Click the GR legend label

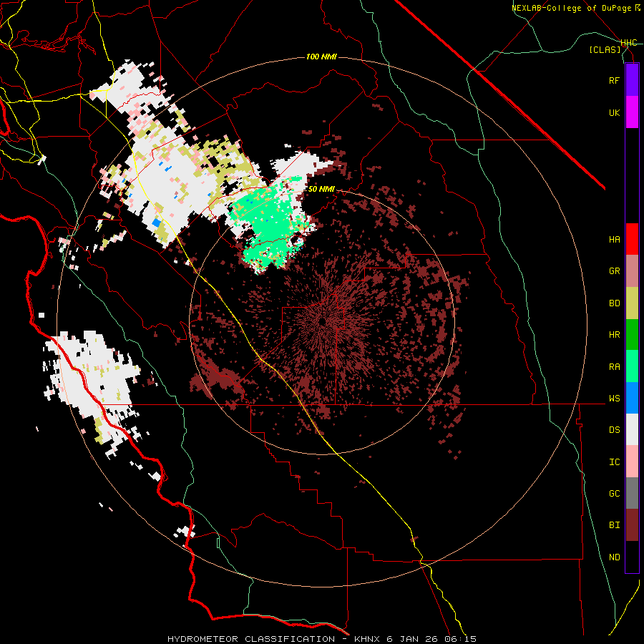[x=614, y=271]
